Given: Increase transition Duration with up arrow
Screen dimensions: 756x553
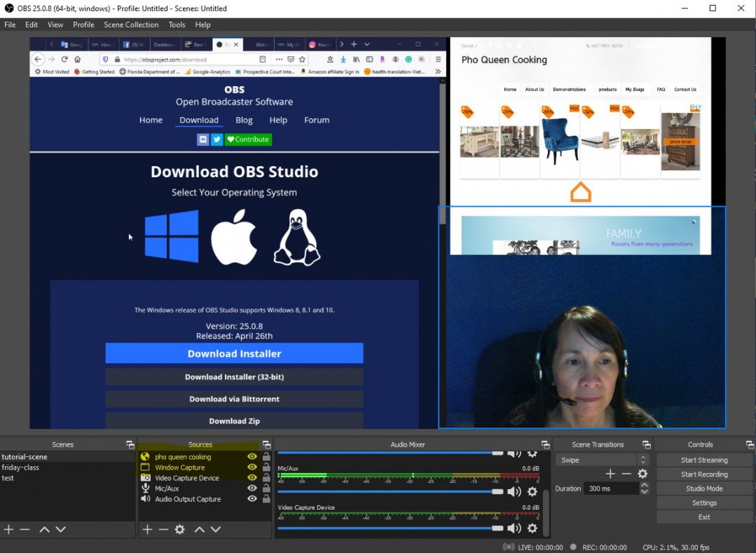Looking at the screenshot, I should (x=644, y=485).
